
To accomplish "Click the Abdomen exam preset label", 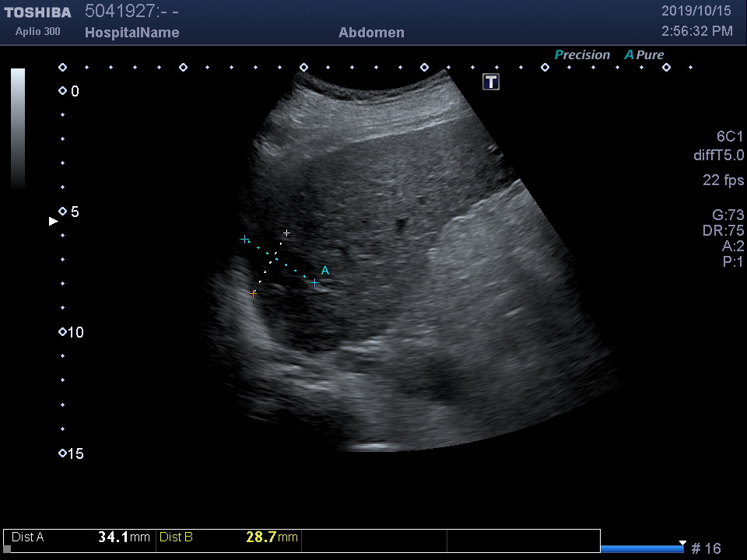I will pyautogui.click(x=371, y=33).
